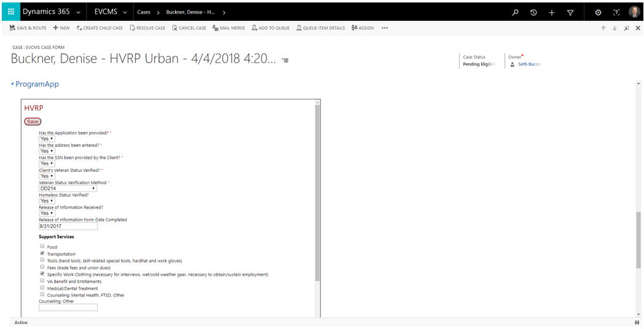Toggle Counseling: Mental Health, PTSD checkbox
The height and width of the screenshot is (329, 644).
pos(42,294)
